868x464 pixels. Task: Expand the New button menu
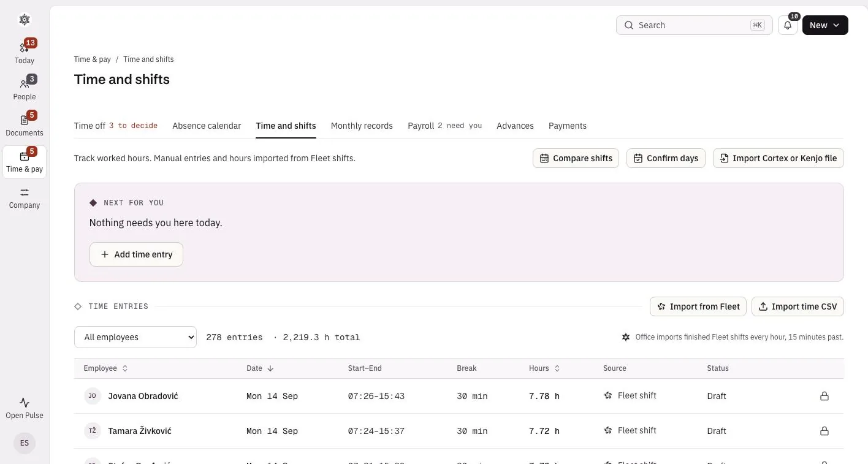coord(825,25)
